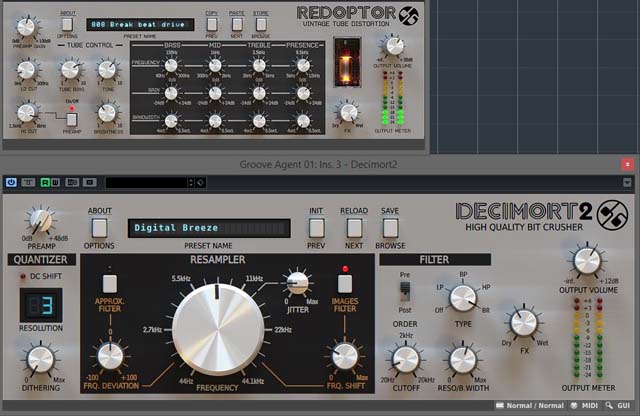The width and height of the screenshot is (640, 416).
Task: Click the Decimort2 D16 logo emblem
Action: [608, 213]
